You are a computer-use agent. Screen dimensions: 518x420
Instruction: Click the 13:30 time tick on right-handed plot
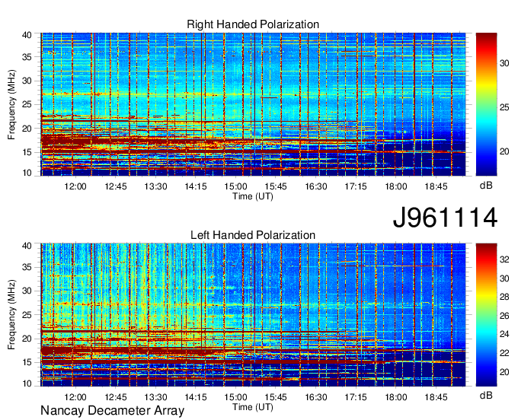(x=155, y=186)
